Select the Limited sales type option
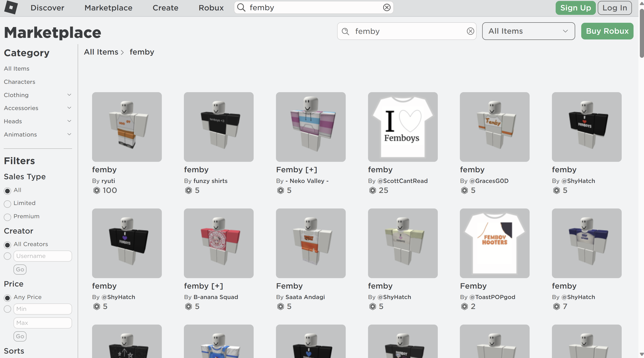Screen dimensions: 644x358 pyautogui.click(x=7, y=204)
